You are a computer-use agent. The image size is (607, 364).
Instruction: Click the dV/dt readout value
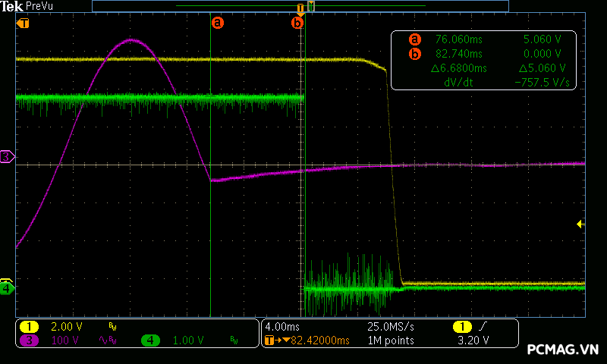[x=541, y=83]
